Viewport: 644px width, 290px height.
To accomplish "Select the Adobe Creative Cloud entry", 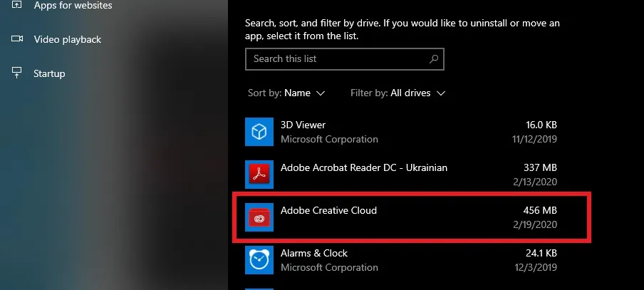I will pyautogui.click(x=401, y=217).
